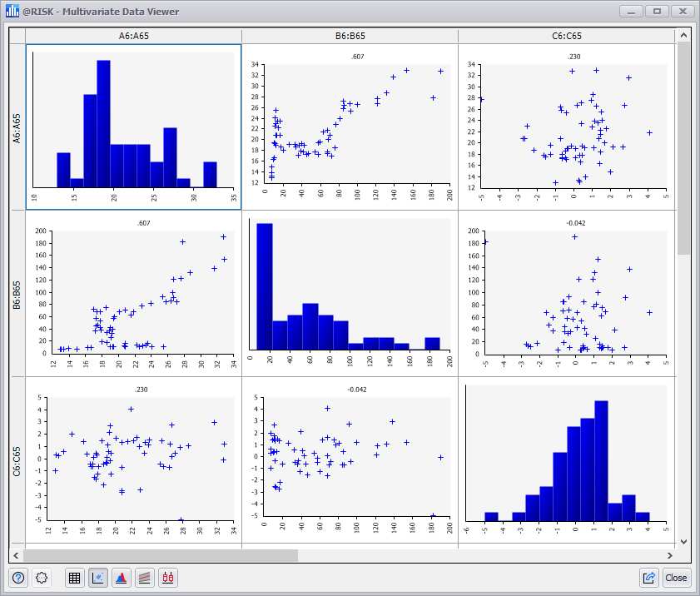Click the B6:B65 column header

[x=350, y=36]
